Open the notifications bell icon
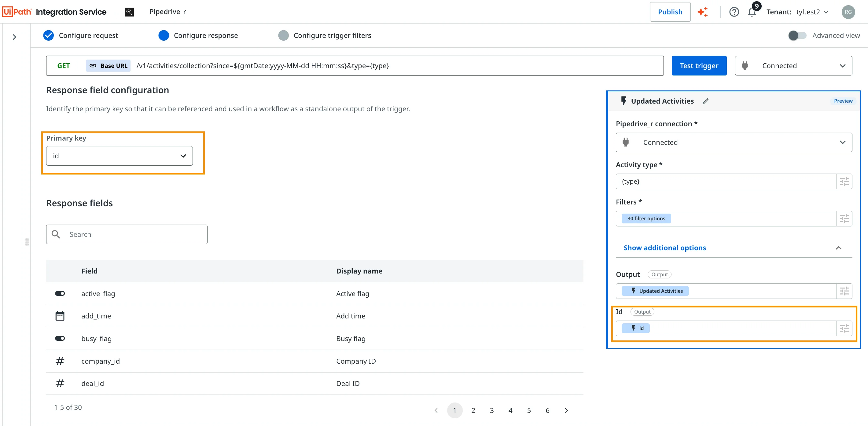The height and width of the screenshot is (426, 868). (752, 12)
